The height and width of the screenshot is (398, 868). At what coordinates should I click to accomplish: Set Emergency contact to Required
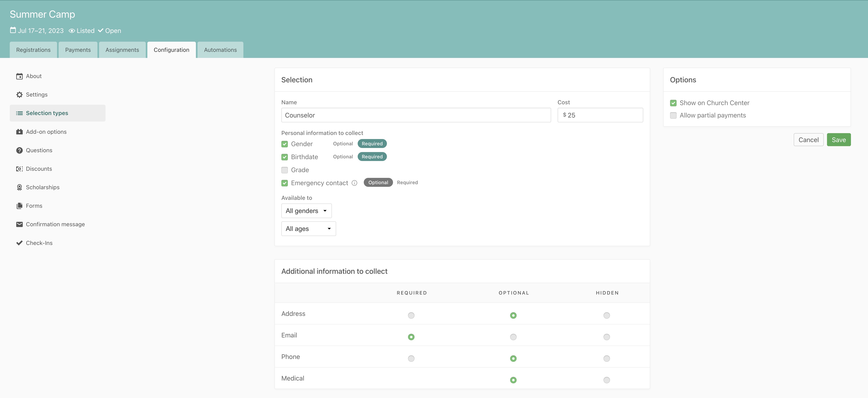point(407,183)
